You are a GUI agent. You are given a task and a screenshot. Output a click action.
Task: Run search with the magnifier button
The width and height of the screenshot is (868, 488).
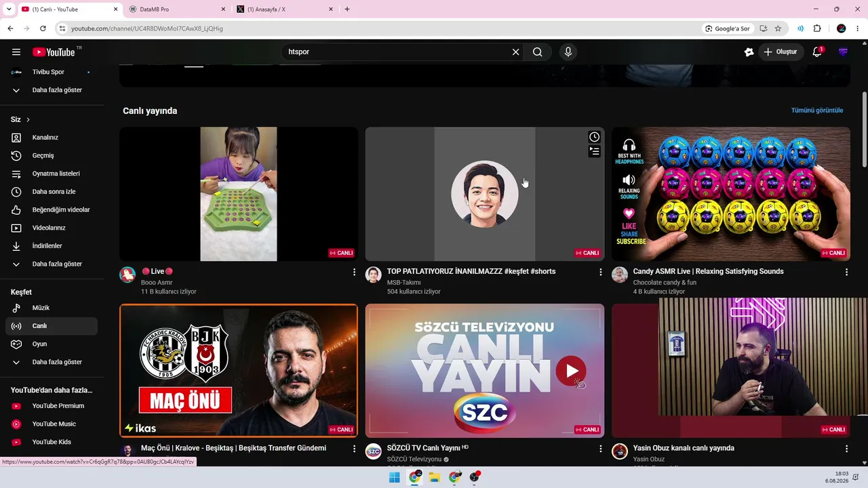538,52
